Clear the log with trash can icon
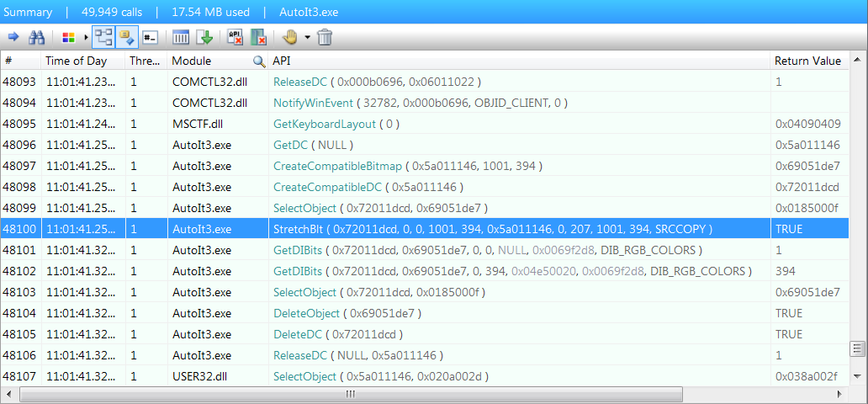This screenshot has width=868, height=404. click(325, 37)
